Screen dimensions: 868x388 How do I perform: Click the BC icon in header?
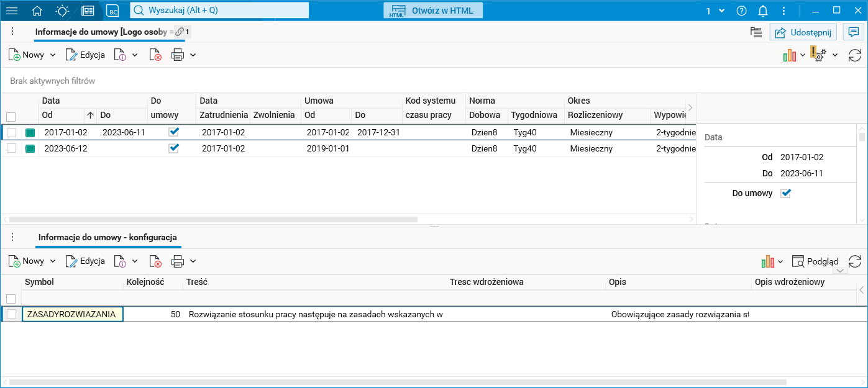pyautogui.click(x=112, y=11)
